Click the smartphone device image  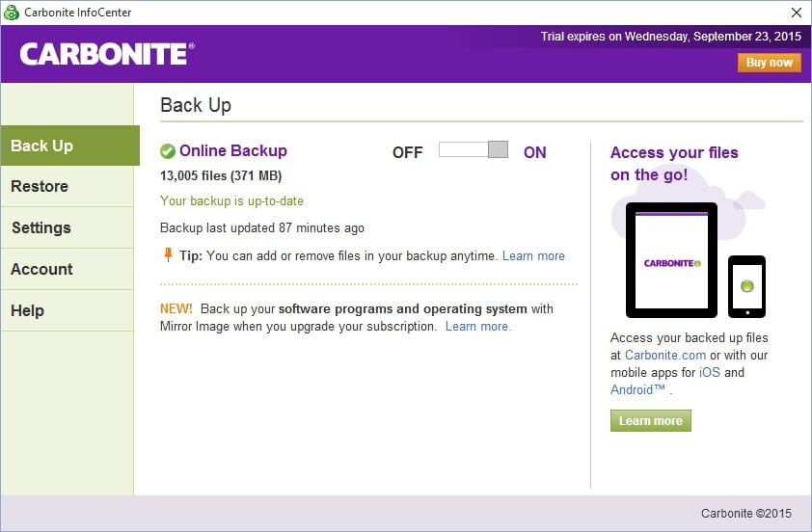746,285
